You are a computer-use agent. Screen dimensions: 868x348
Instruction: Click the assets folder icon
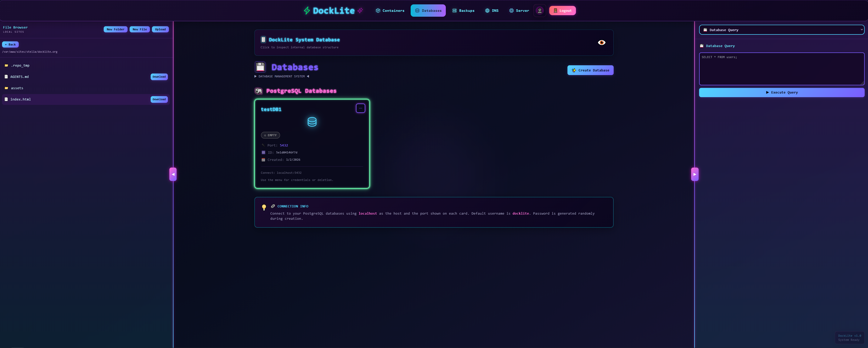pos(6,88)
